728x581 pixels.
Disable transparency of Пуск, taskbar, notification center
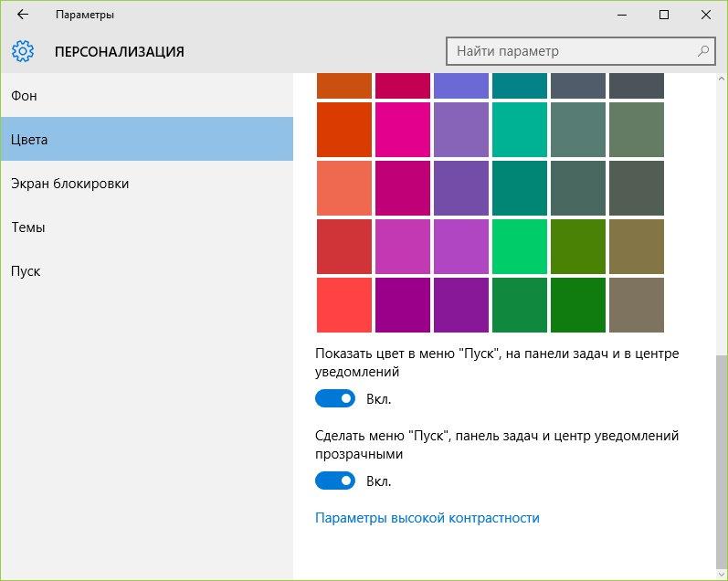coord(334,481)
